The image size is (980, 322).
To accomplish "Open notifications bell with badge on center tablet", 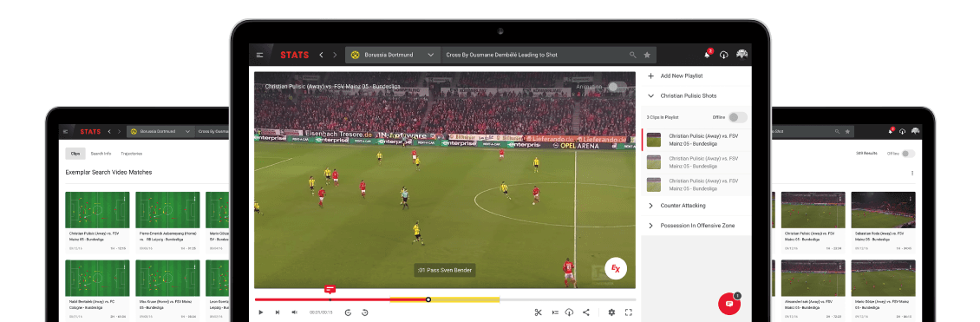I will [x=709, y=54].
